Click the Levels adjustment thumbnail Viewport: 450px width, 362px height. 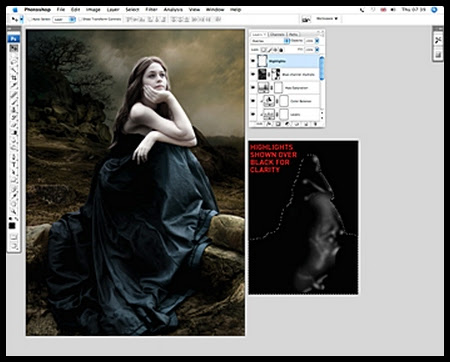269,114
